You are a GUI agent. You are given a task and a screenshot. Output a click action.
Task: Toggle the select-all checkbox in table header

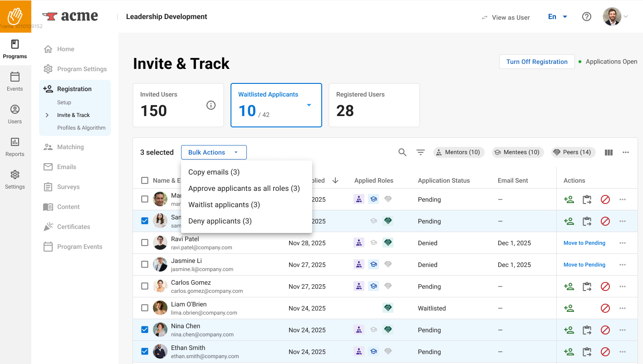pos(145,180)
